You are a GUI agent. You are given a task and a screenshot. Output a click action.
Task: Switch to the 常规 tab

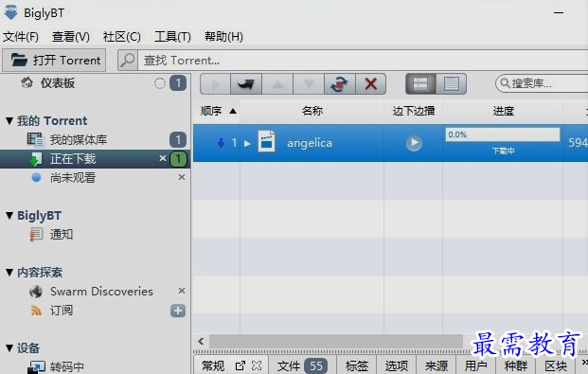[213, 365]
